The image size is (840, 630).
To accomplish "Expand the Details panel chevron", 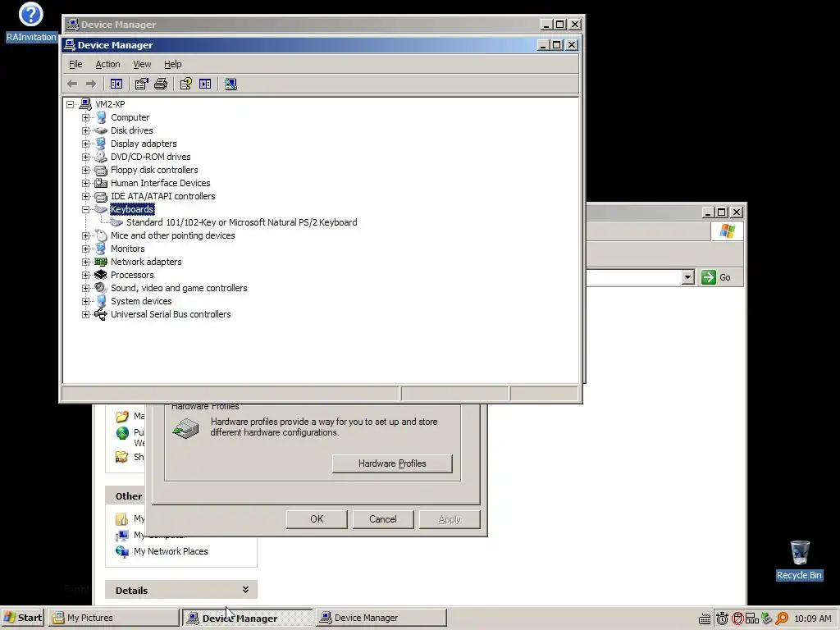I will pos(245,590).
